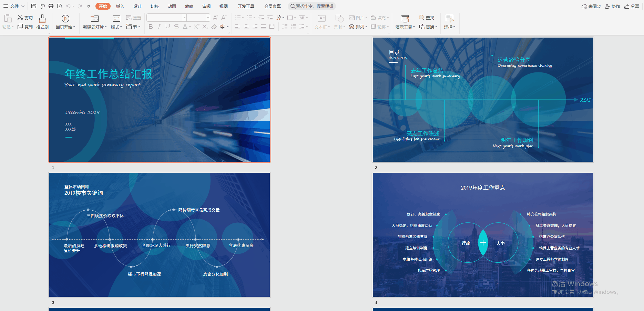Click the Cut (剪切) scissors button

(x=25, y=18)
